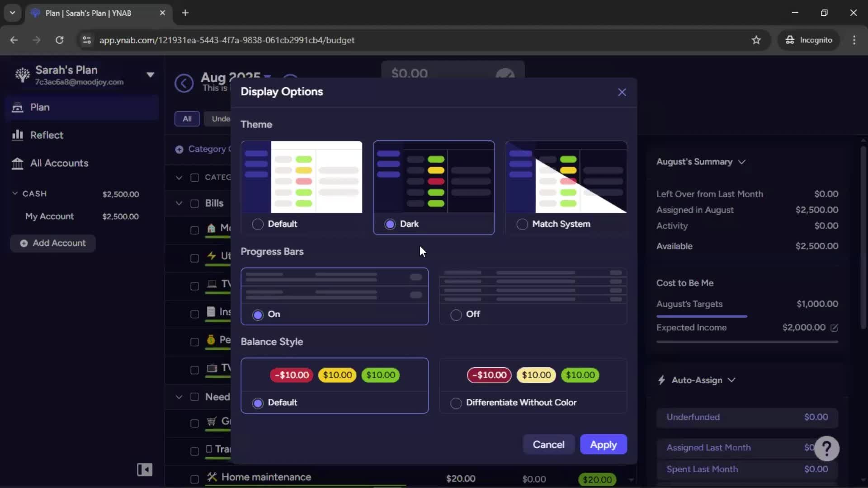Screen dimensions: 868x488
Task: Edit Expected Income pencil icon
Action: 834,328
